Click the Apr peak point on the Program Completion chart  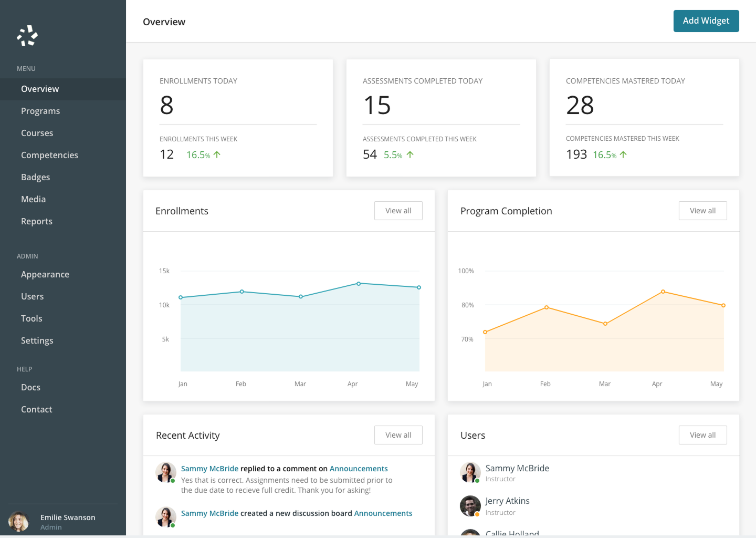pyautogui.click(x=663, y=292)
